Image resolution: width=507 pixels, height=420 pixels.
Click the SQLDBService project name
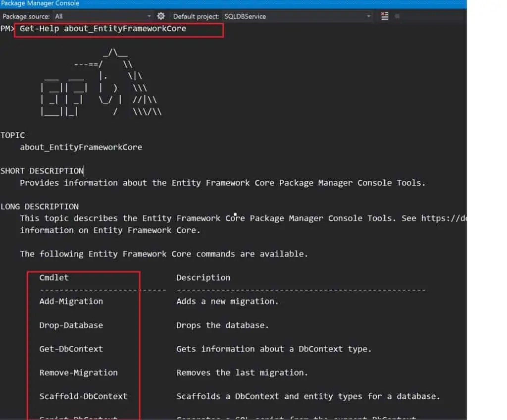click(247, 16)
